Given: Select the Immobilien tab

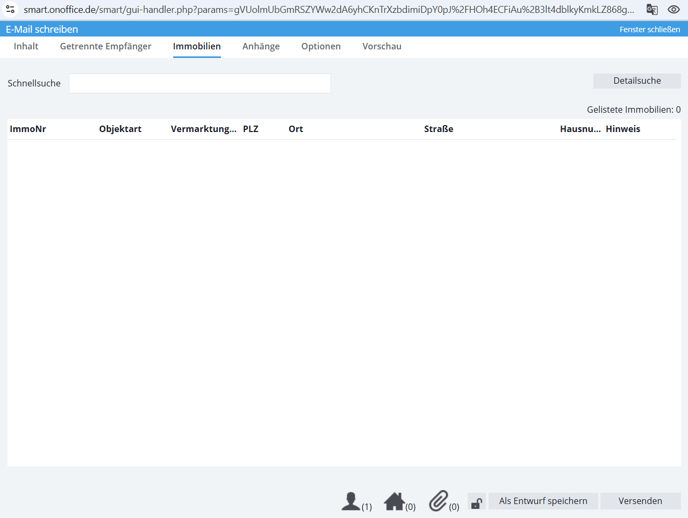Looking at the screenshot, I should [x=197, y=46].
